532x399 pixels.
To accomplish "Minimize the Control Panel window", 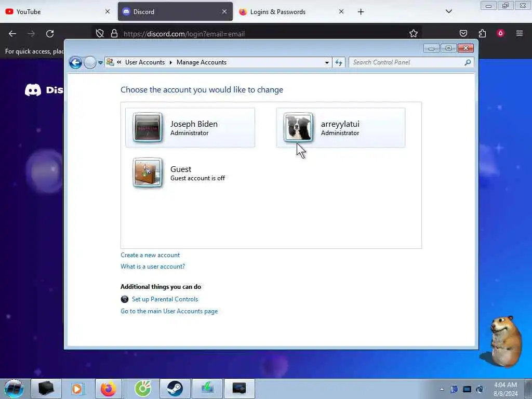I will tap(431, 48).
